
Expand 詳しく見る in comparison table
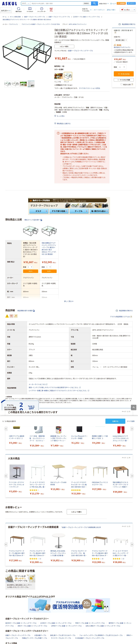69,301
